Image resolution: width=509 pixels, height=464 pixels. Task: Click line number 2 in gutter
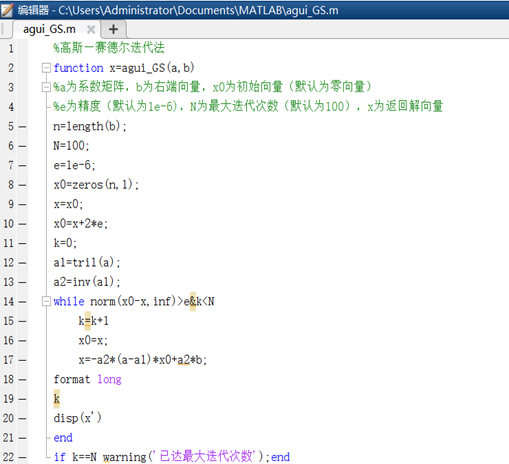11,68
